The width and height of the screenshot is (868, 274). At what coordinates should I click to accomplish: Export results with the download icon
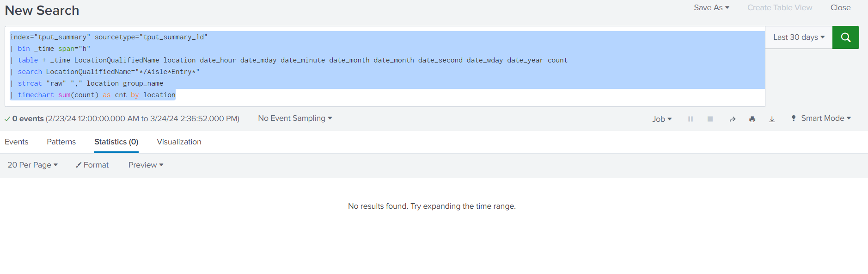[772, 119]
